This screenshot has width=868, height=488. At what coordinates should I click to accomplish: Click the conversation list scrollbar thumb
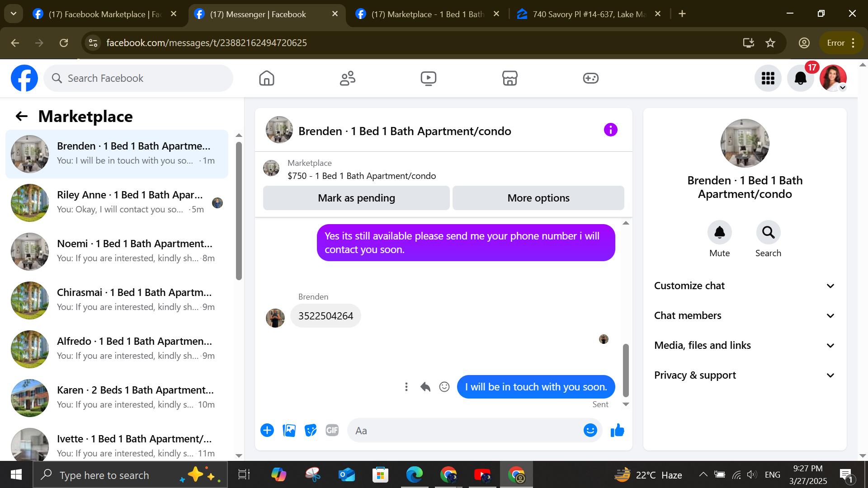coord(239,211)
